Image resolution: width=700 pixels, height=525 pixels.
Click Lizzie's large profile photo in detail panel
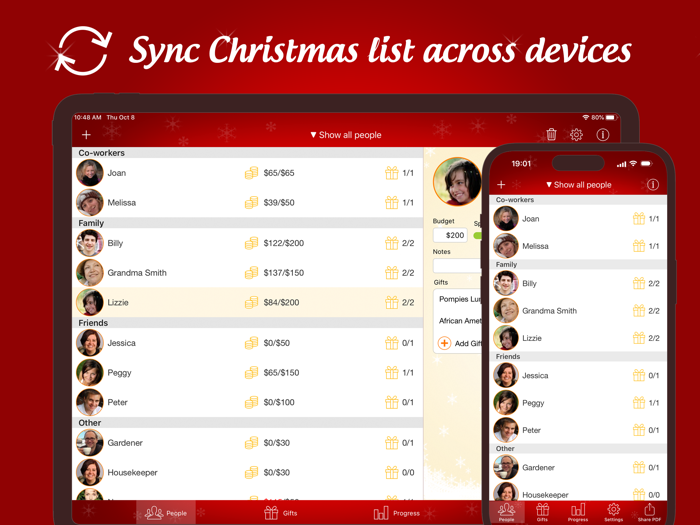point(457,181)
